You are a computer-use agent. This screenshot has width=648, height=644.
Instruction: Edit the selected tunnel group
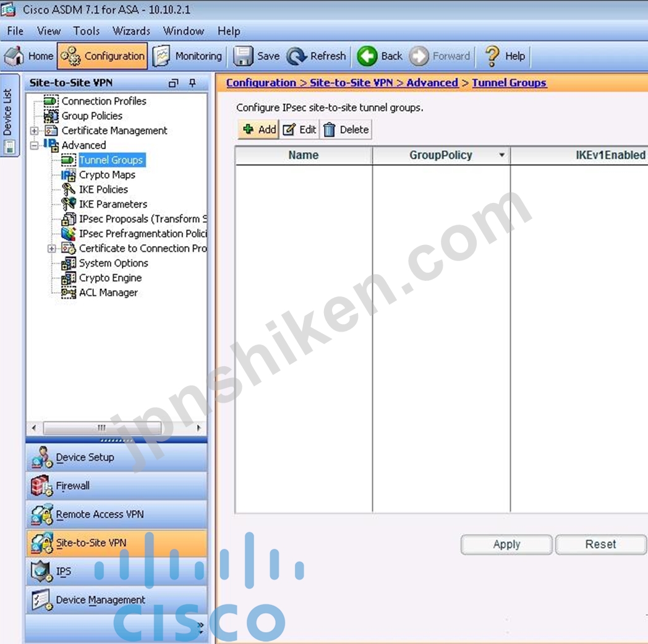(x=300, y=129)
